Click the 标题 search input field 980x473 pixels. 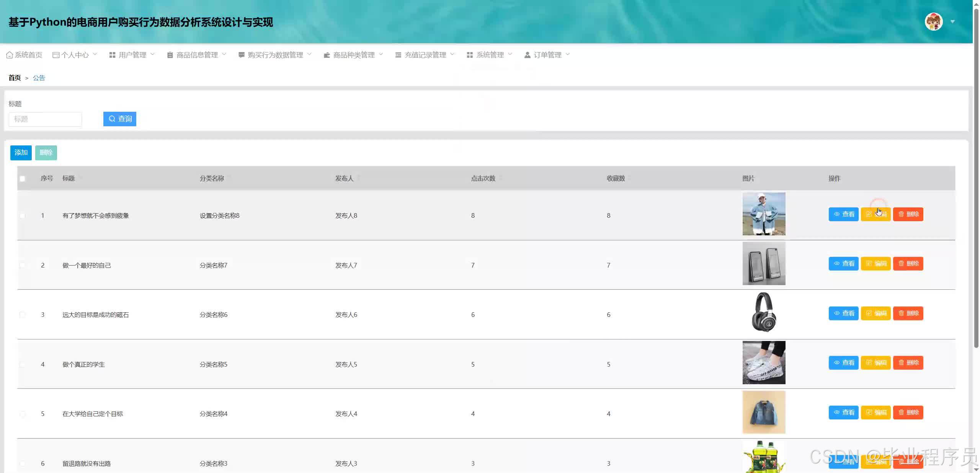point(45,119)
